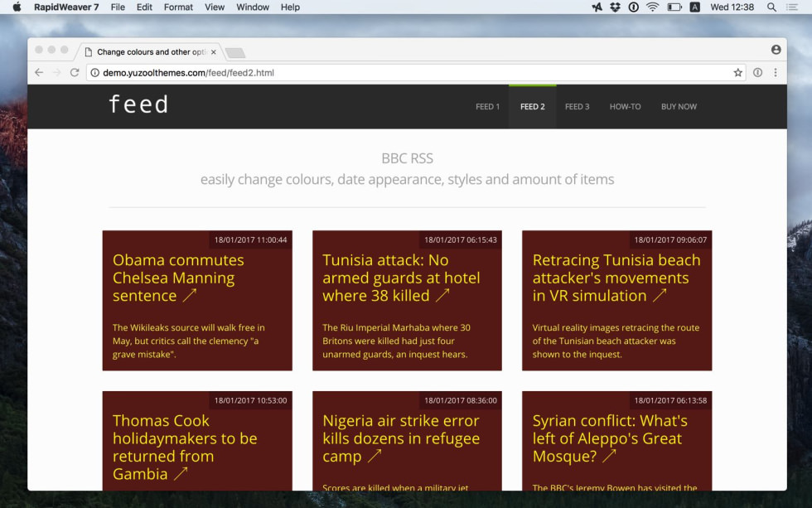812x508 pixels.
Task: Click the Dropbox menu bar icon
Action: (x=615, y=7)
